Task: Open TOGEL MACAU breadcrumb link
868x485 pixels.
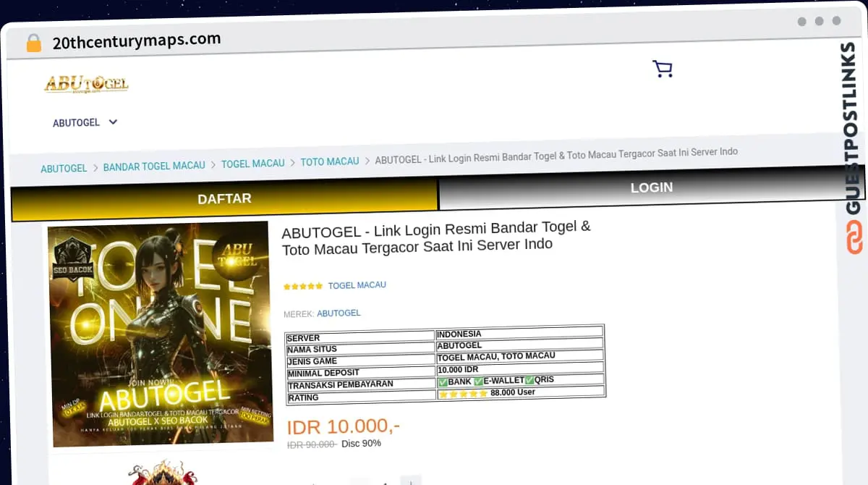Action: tap(253, 164)
